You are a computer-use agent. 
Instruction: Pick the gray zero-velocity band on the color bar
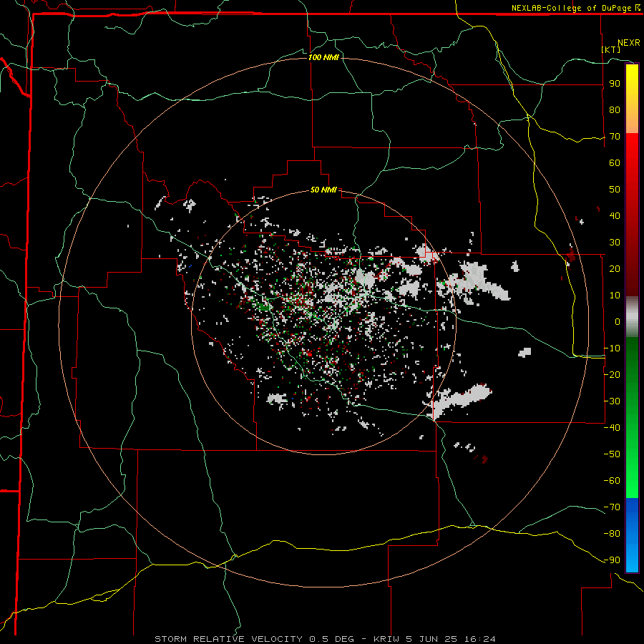click(x=632, y=317)
